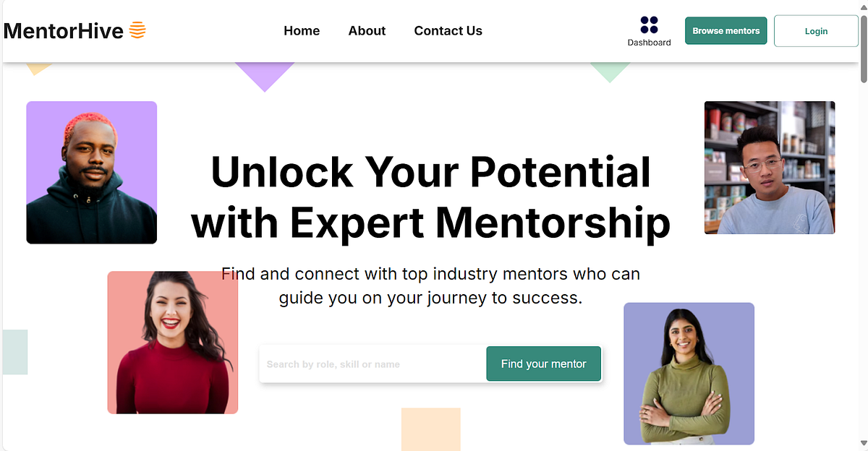This screenshot has width=868, height=451.
Task: Click the purple decorative triangle shape
Action: (x=264, y=72)
